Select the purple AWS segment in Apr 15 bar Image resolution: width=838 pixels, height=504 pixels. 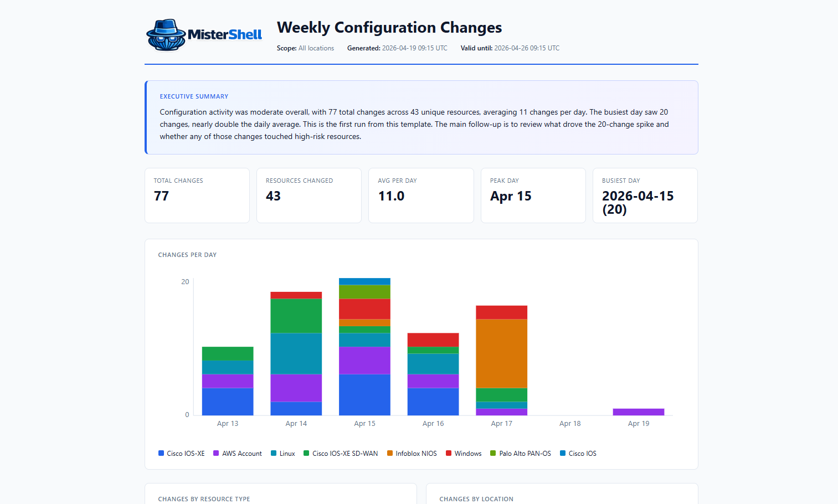coord(364,361)
